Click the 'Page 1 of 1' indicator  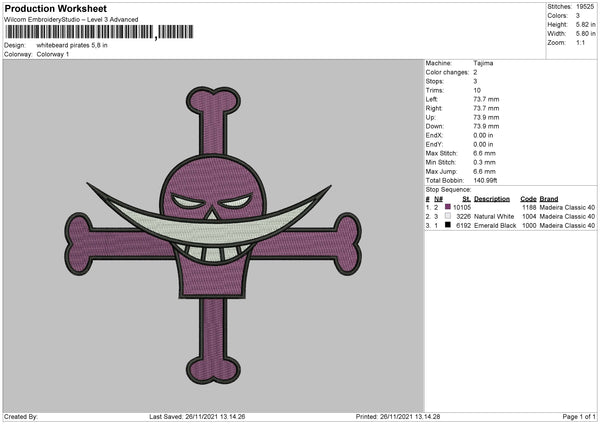click(579, 416)
